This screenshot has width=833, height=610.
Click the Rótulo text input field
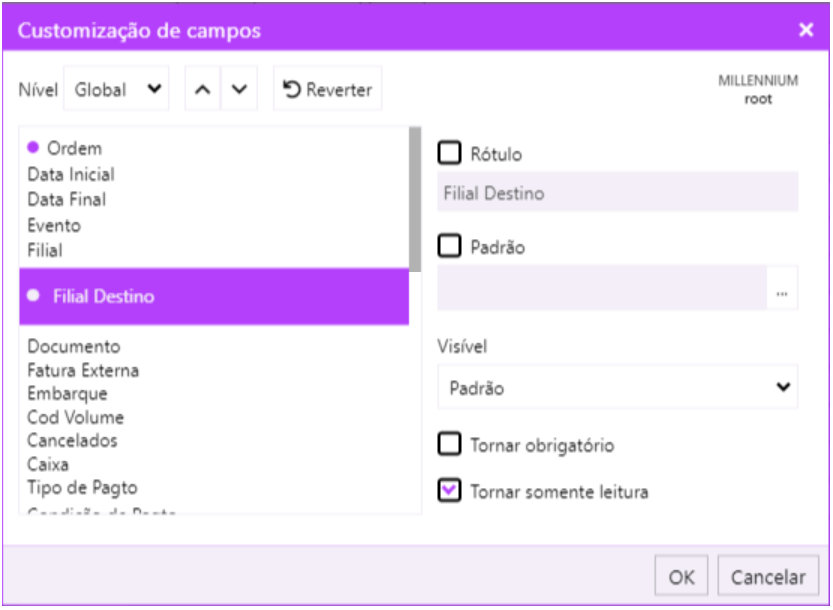617,193
